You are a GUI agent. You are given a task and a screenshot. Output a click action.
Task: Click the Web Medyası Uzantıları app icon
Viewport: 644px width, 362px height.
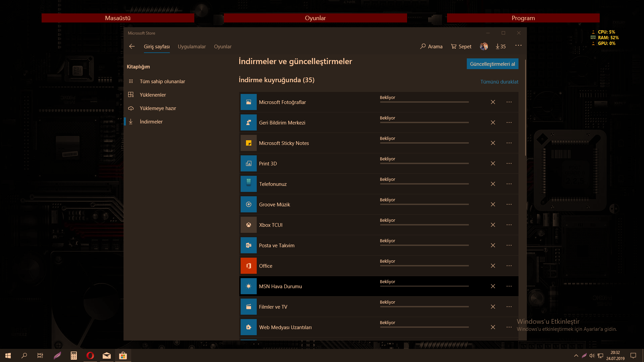[x=249, y=327]
